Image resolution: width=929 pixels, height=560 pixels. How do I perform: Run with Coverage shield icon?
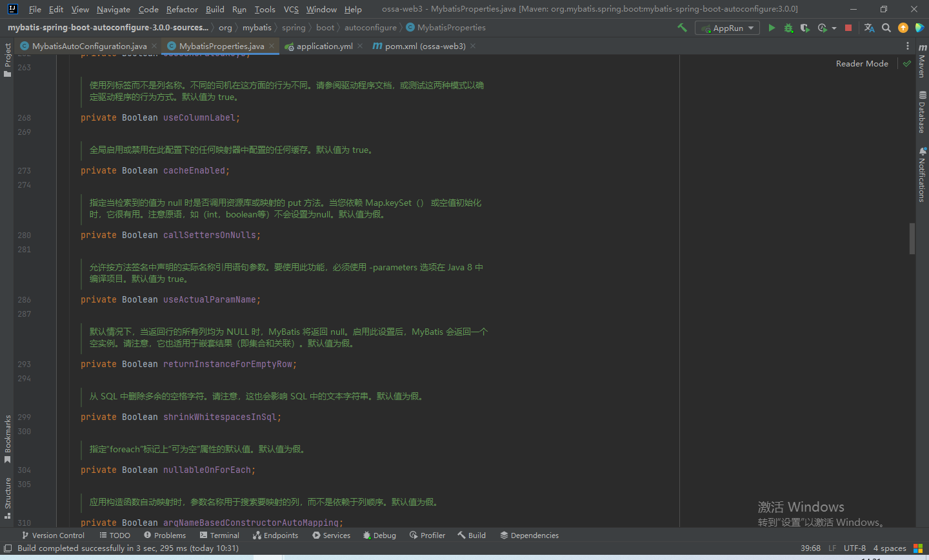804,28
